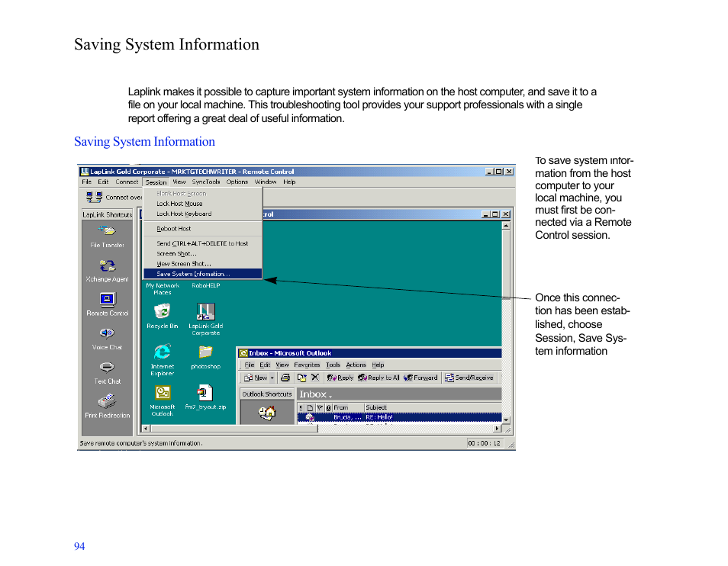
Task: Open the Options menu in LapLink
Action: [x=237, y=182]
